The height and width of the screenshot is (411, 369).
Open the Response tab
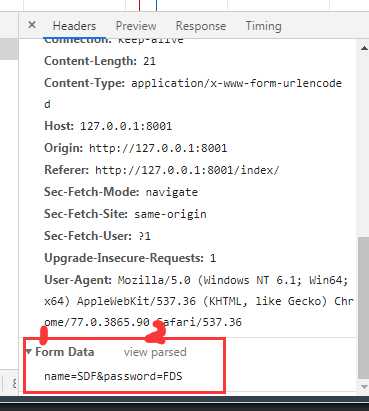click(201, 26)
